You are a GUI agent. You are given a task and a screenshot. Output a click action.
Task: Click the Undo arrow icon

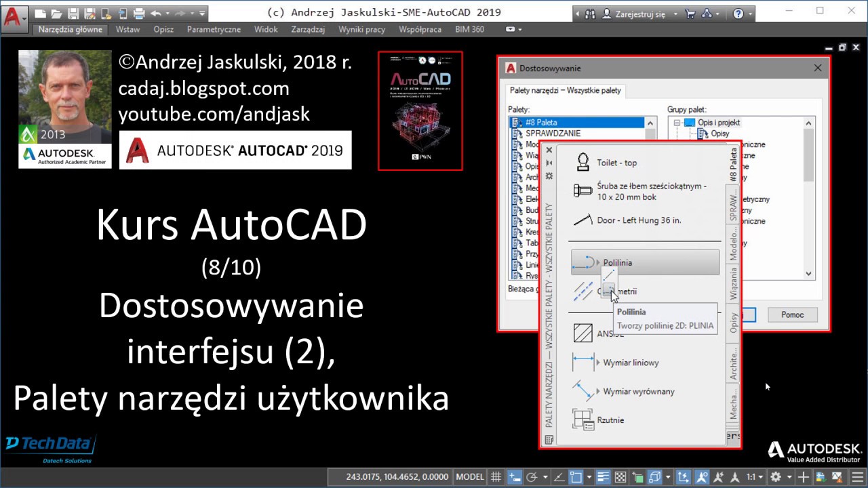tap(156, 13)
